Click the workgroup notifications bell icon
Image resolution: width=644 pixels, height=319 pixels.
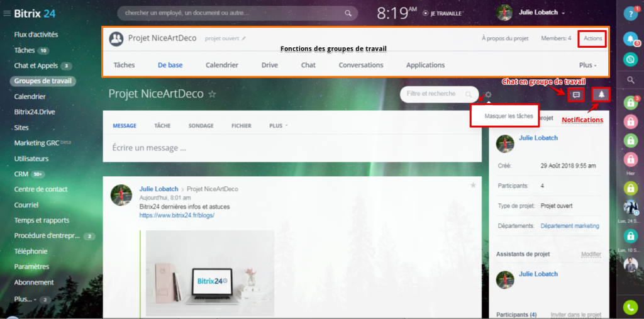601,94
